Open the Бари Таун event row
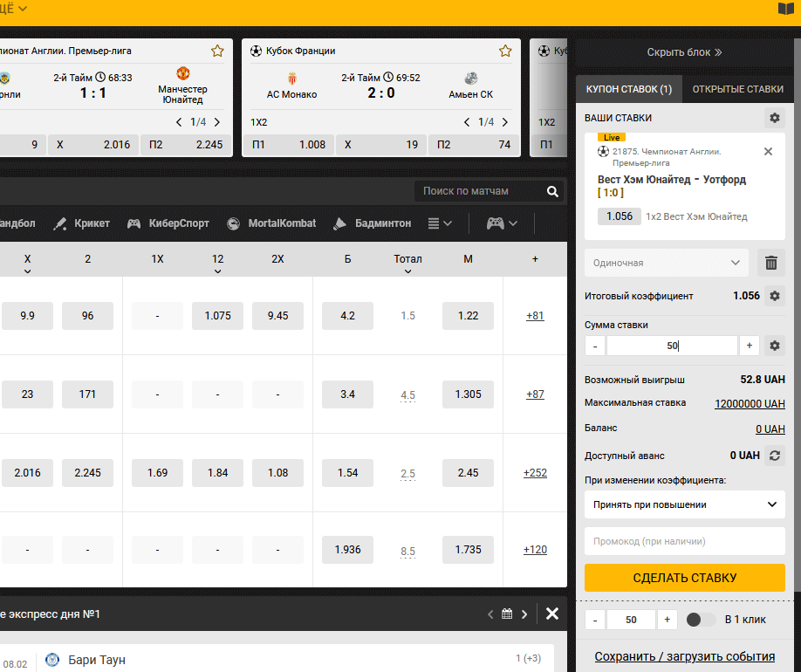Viewport: 801px width, 672px height. [277, 659]
